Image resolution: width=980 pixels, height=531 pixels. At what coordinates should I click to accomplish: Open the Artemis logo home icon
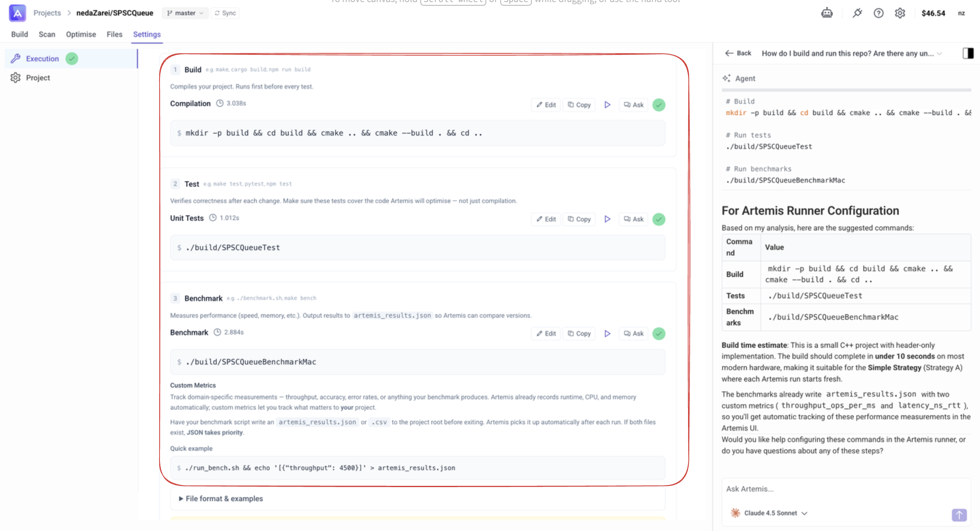click(17, 13)
